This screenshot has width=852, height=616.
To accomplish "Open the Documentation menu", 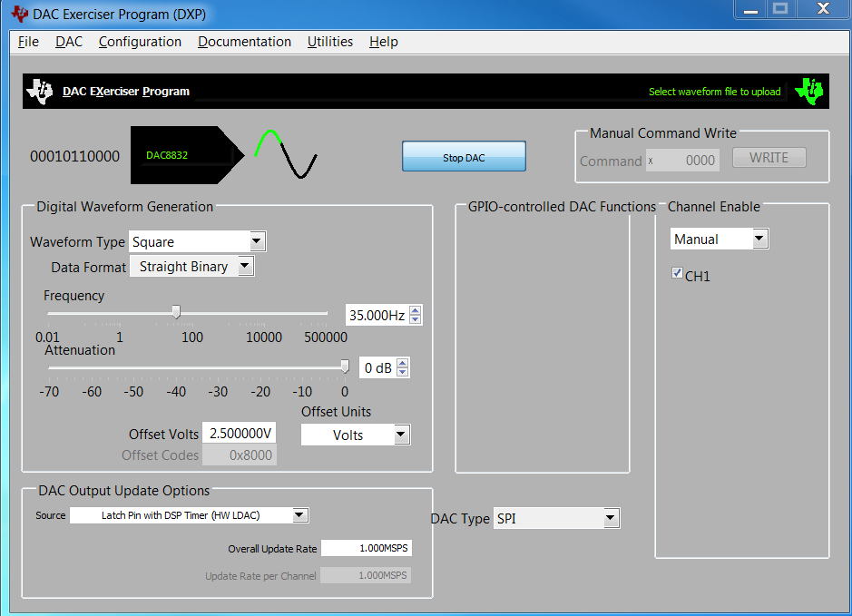I will pyautogui.click(x=244, y=42).
